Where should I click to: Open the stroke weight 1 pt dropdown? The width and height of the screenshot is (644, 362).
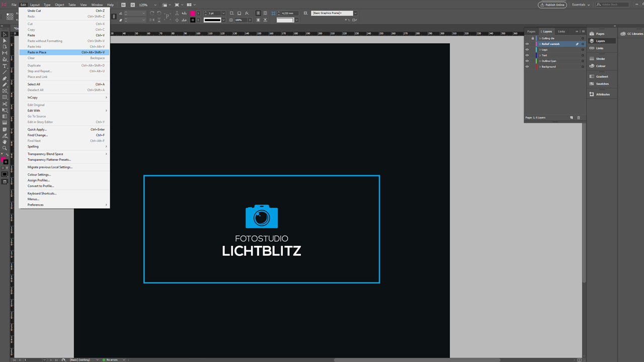point(224,13)
